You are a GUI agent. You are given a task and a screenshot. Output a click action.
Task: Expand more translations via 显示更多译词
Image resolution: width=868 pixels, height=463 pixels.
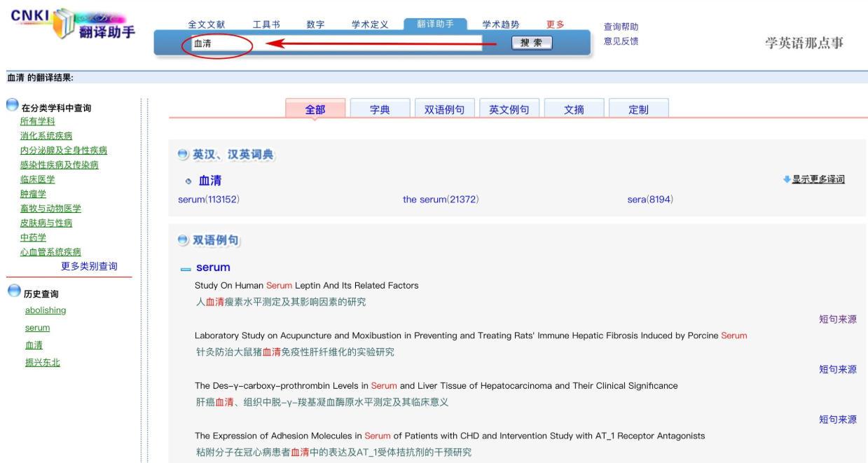click(818, 179)
